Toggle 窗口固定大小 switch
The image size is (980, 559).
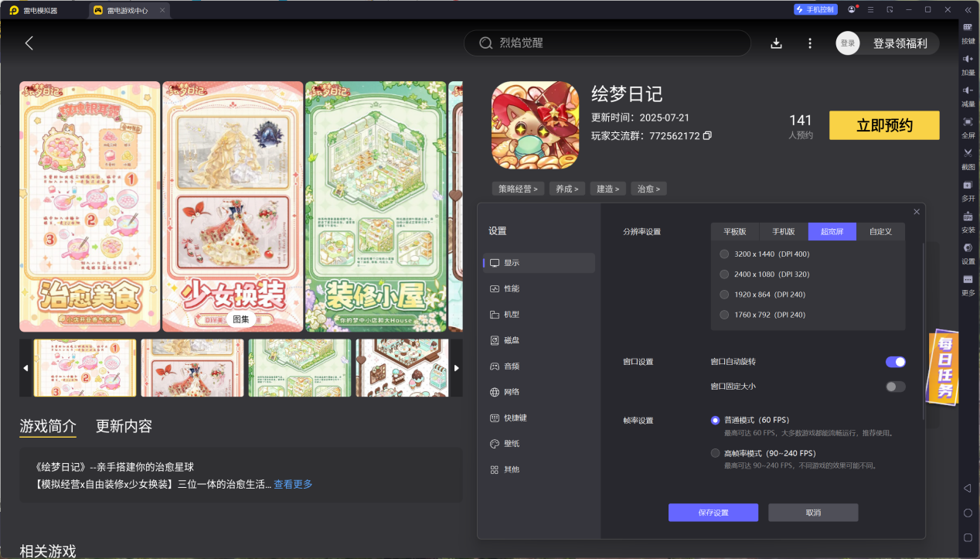pos(896,387)
